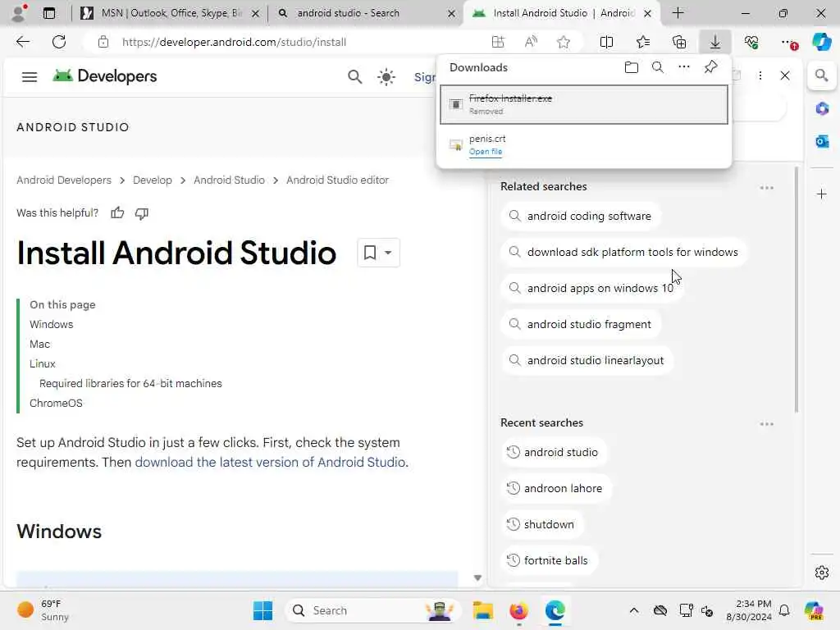Open file link under penis.crt download

click(486, 152)
